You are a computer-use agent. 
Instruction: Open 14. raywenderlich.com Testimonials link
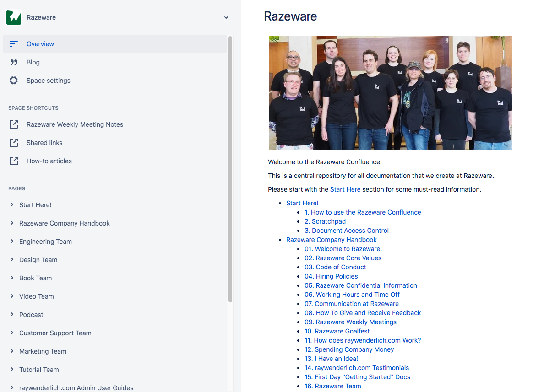[357, 368]
